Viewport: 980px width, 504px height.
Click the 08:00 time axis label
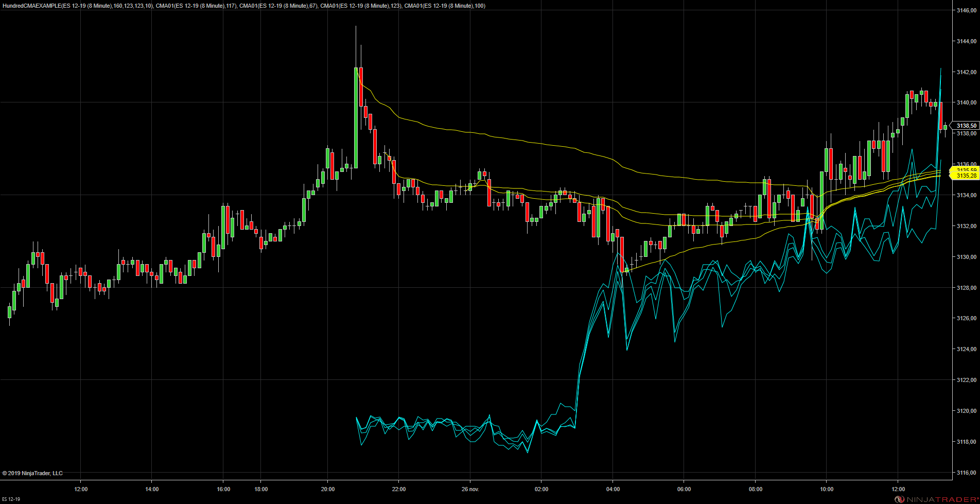756,489
